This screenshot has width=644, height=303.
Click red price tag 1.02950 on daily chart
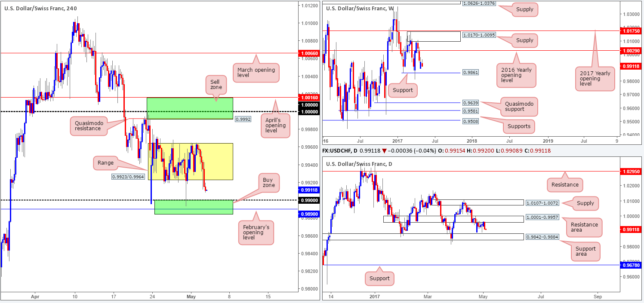[x=631, y=171]
